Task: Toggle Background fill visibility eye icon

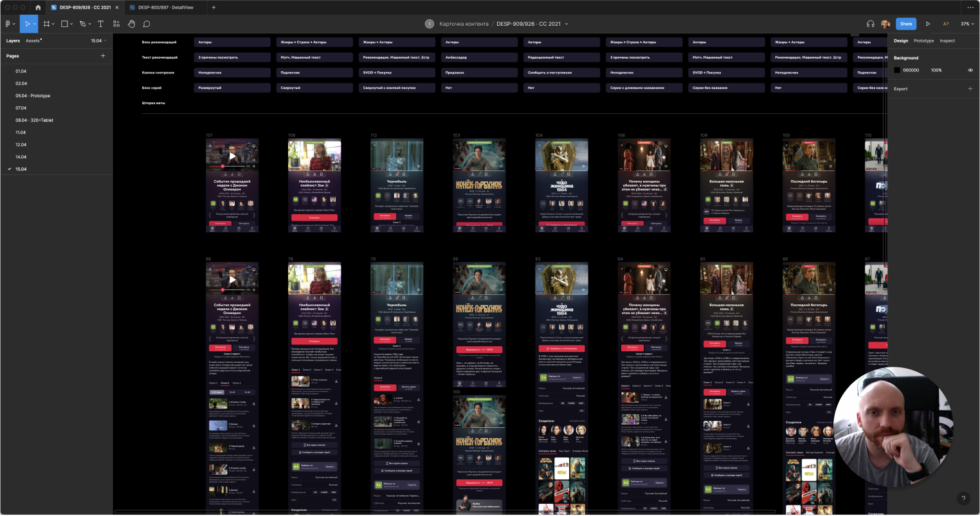Action: pyautogui.click(x=970, y=70)
